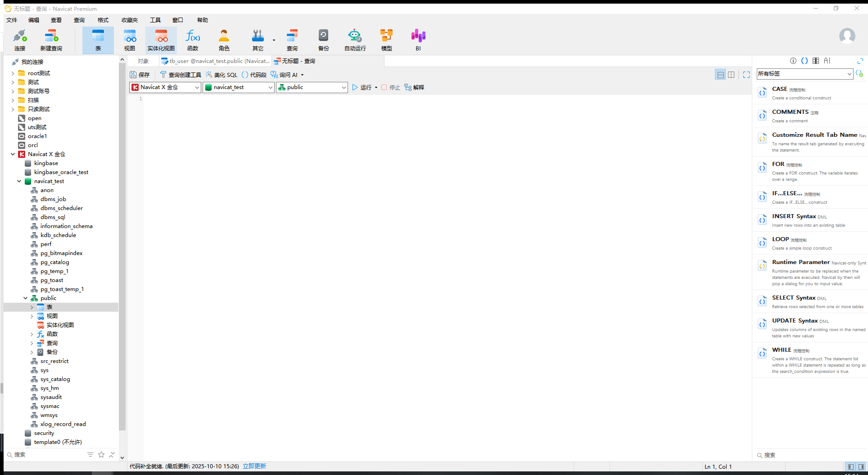Select the SELECT Syntax snippet
Viewport: 868px width, 475px height.
(x=810, y=302)
